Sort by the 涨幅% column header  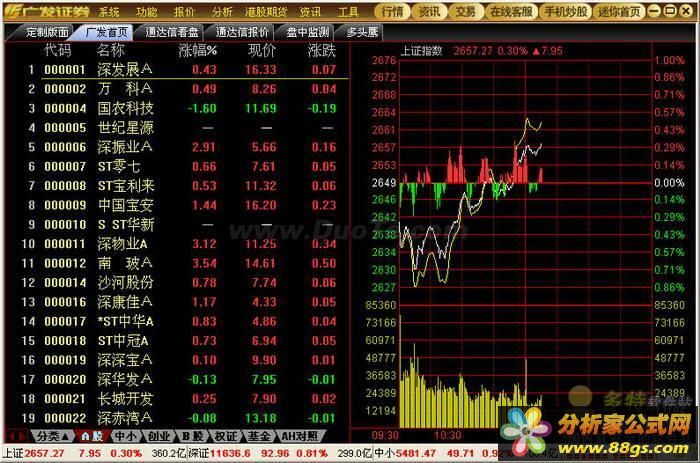pyautogui.click(x=197, y=50)
